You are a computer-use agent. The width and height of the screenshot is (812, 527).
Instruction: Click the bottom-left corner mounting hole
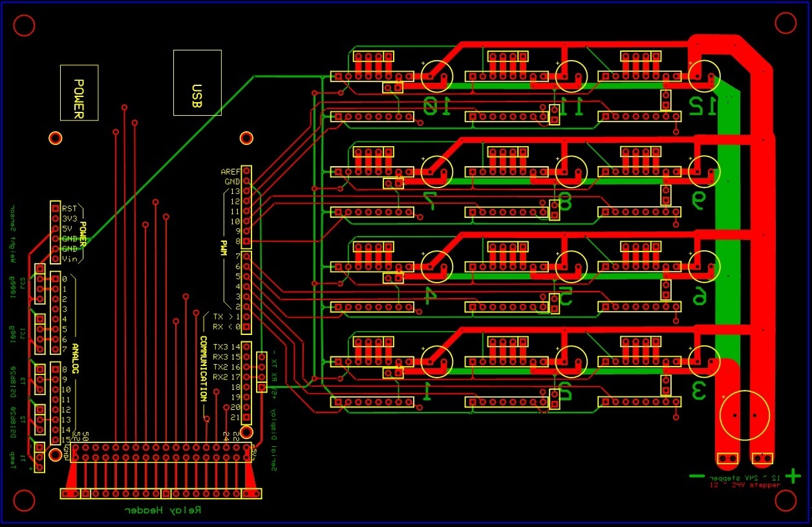coord(24,501)
